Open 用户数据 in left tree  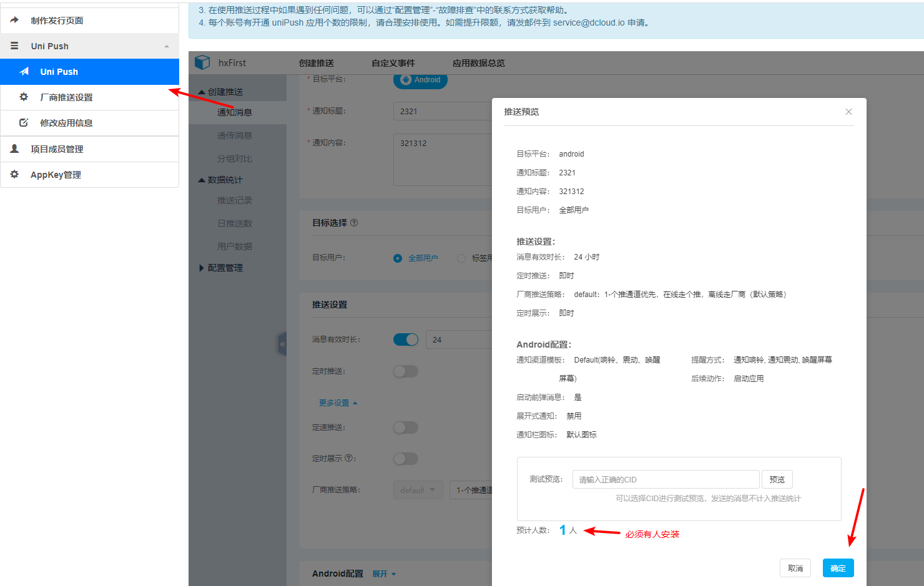[235, 247]
